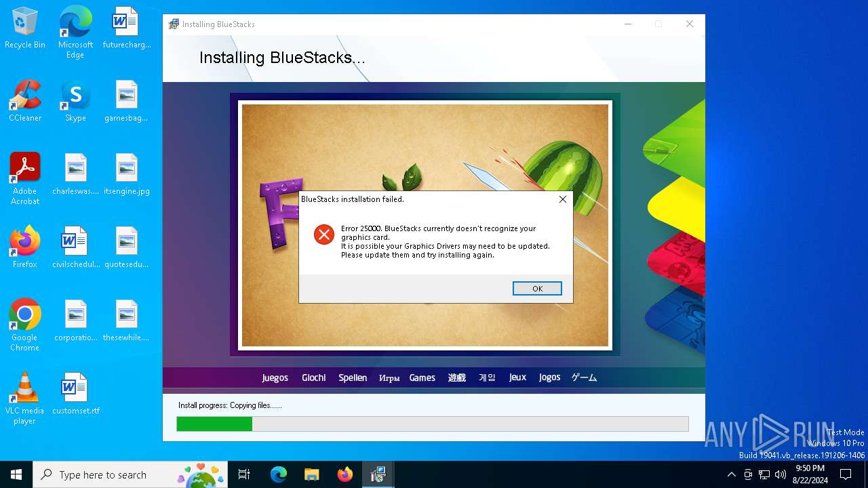Open the clock showing 9:50 PM
868x488 pixels.
(x=810, y=474)
